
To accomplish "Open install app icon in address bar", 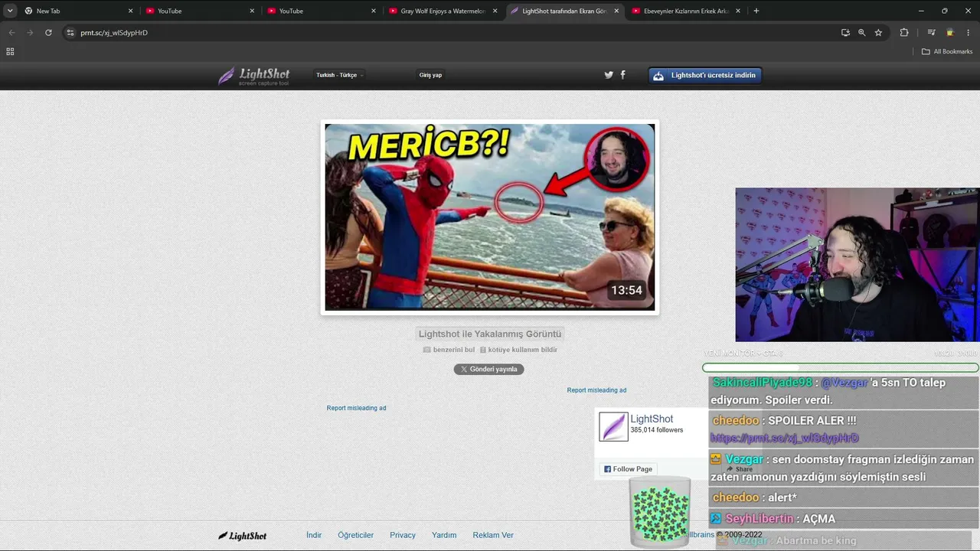I will click(845, 33).
